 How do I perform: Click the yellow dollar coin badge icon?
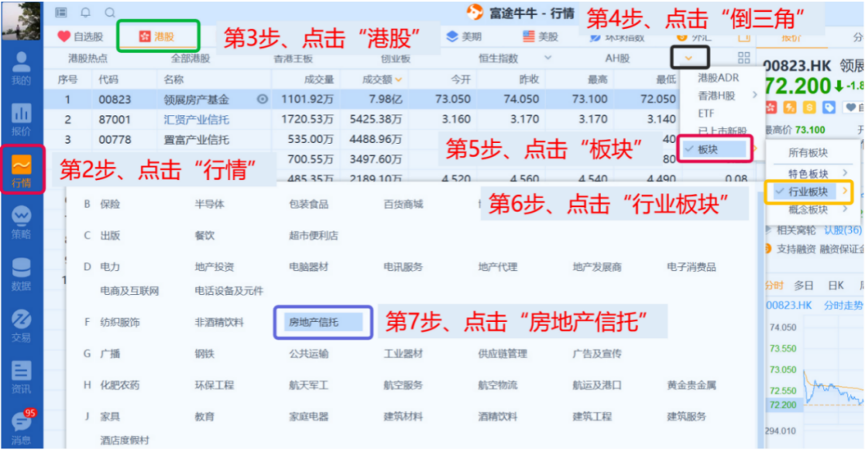[810, 107]
